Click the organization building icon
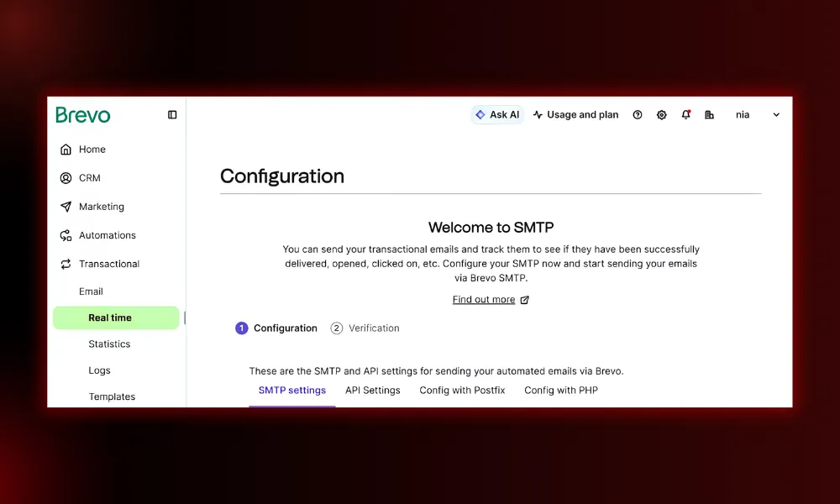 click(709, 114)
